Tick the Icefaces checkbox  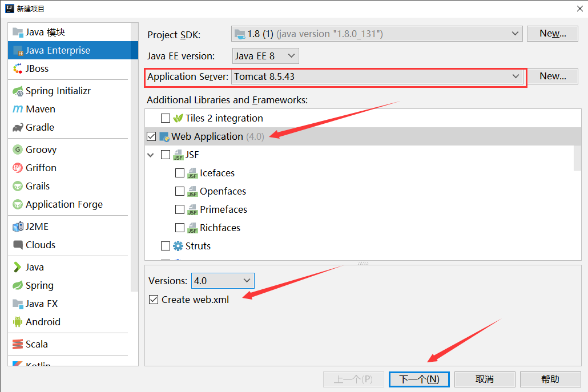click(x=180, y=173)
